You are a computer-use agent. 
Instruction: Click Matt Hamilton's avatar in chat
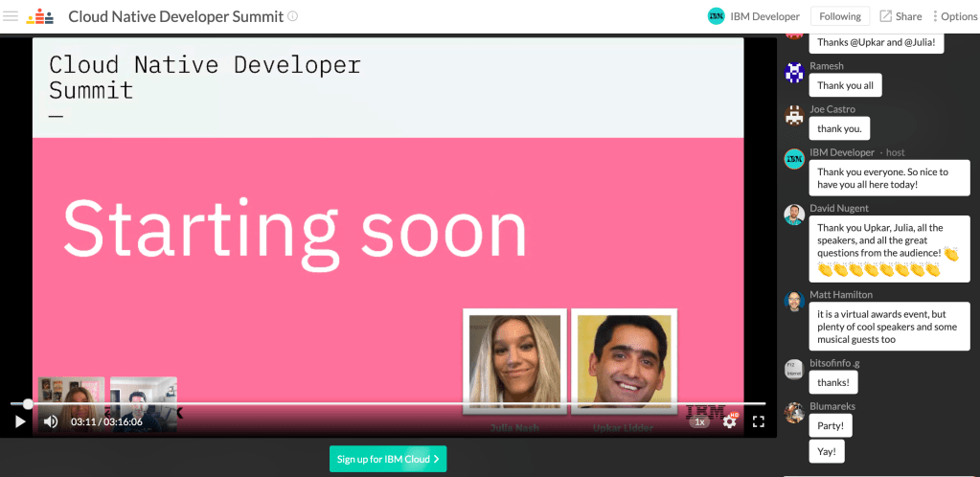(x=793, y=302)
